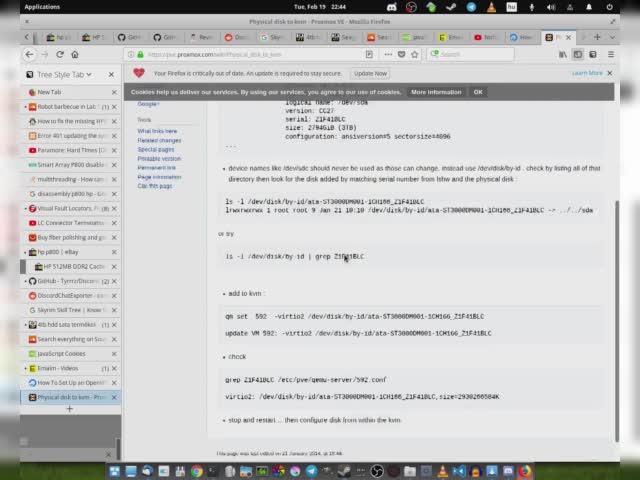
Task: Launch Chrome from the dock
Action: 197,471
